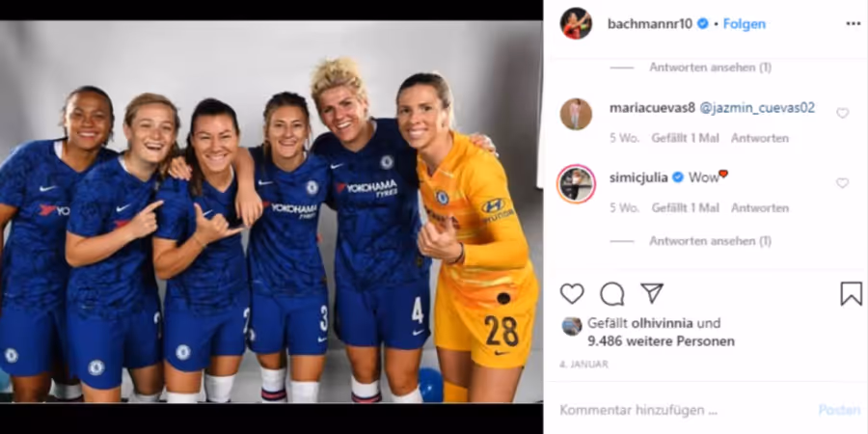Image resolution: width=868 pixels, height=434 pixels.
Task: Open the three-dot more options menu
Action: pos(854,23)
